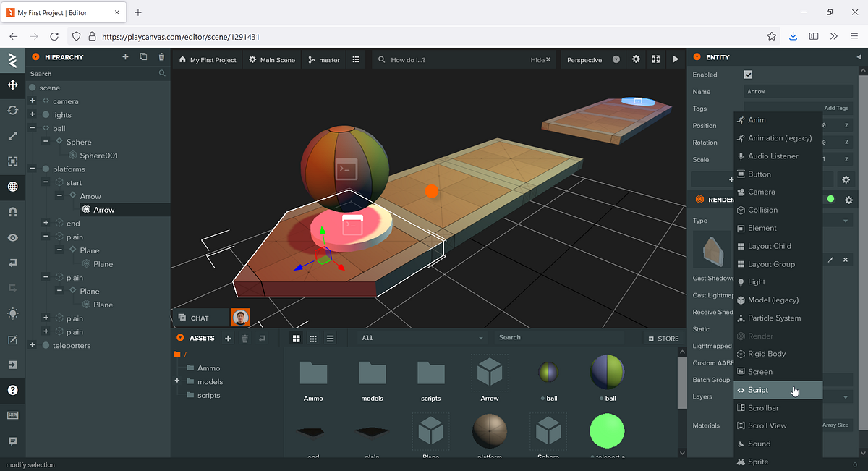868x471 pixels.
Task: Open the master branch selector
Action: point(323,60)
